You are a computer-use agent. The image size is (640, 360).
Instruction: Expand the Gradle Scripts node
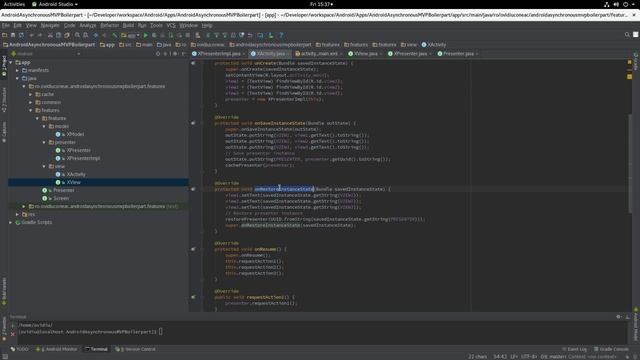11,222
